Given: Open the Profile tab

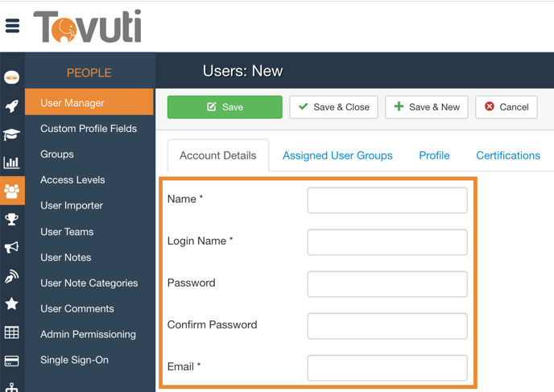Looking at the screenshot, I should point(434,155).
